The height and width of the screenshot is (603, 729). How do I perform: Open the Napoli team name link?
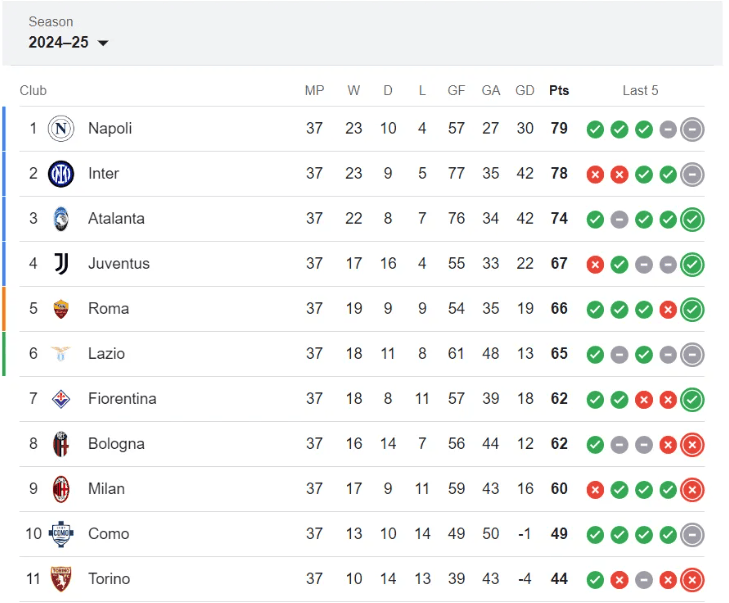[110, 128]
